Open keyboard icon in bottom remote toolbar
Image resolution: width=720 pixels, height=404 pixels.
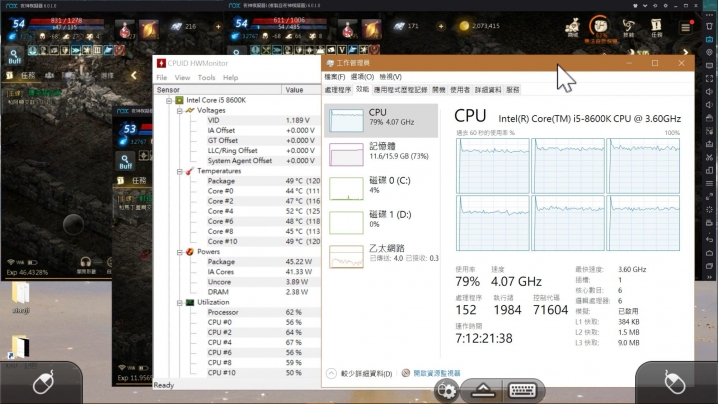[x=523, y=390]
